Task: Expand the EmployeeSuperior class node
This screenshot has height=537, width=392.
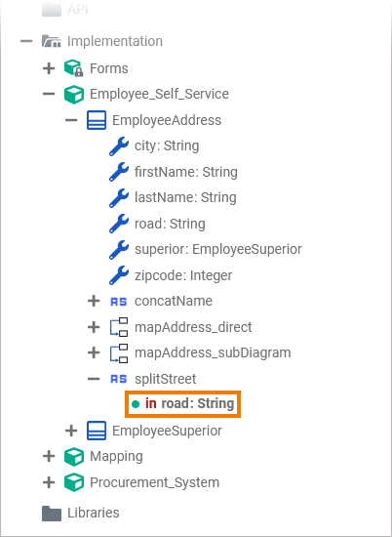Action: tap(71, 431)
